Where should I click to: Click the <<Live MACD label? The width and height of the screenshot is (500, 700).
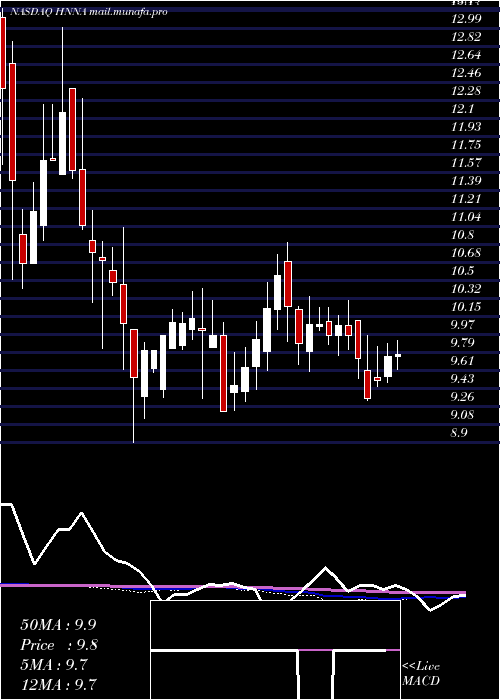(421, 674)
